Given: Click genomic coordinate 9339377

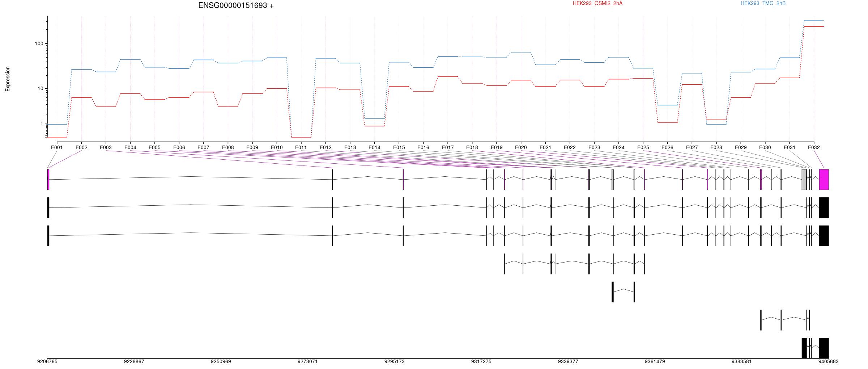Looking at the screenshot, I should point(568,361).
